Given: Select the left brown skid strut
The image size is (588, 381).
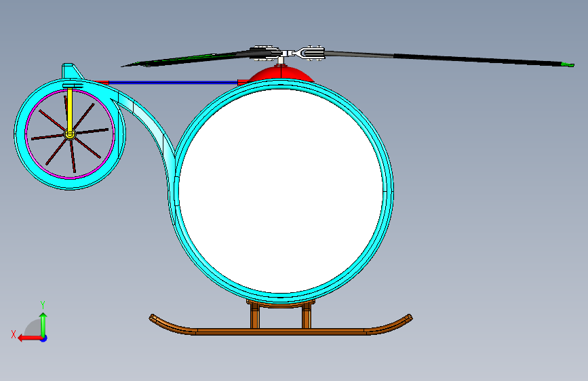Looking at the screenshot, I should click(255, 316).
